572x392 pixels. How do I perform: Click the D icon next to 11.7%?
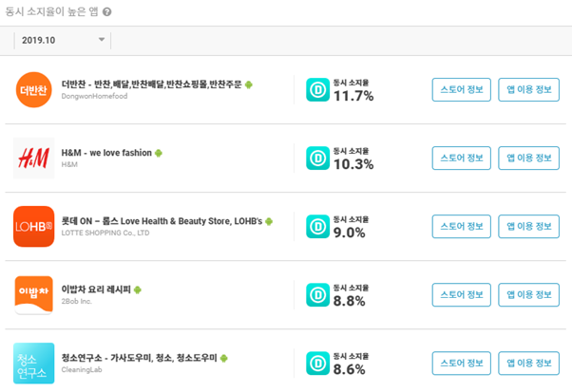point(317,89)
